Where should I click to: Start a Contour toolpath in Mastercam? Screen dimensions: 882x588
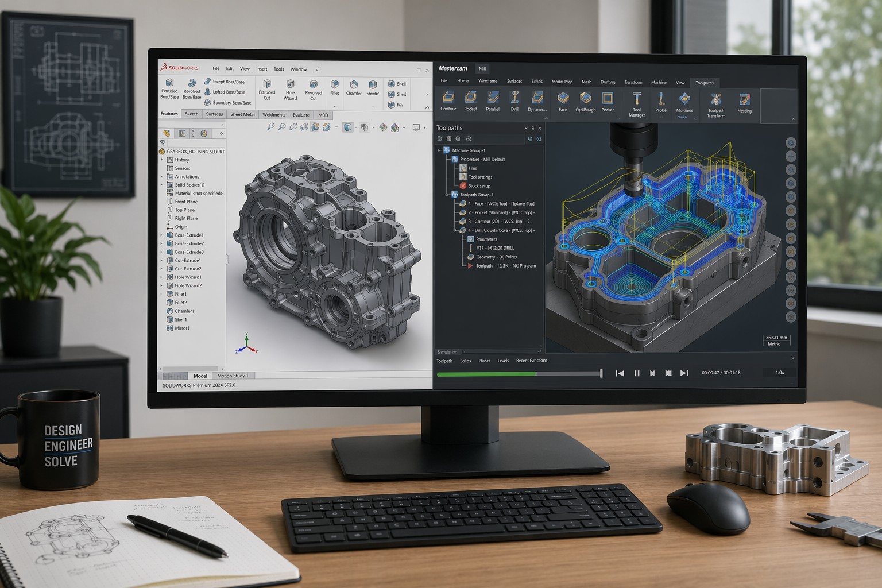(x=448, y=101)
